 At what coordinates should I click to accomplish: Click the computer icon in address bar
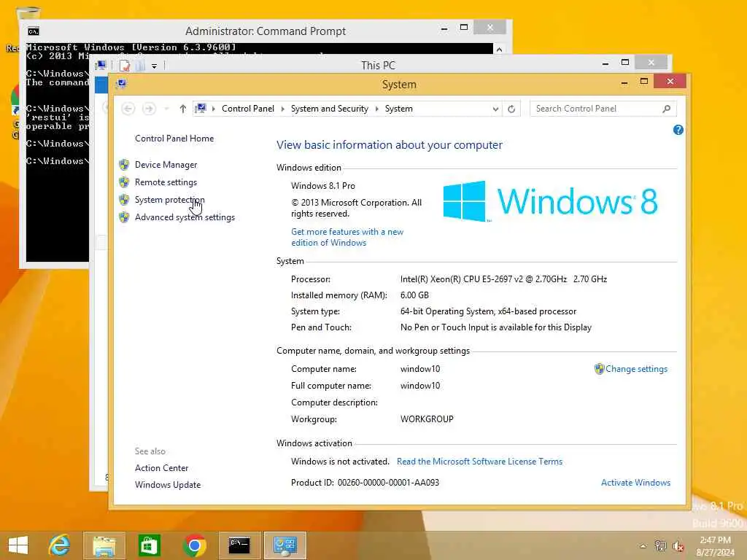(x=201, y=109)
